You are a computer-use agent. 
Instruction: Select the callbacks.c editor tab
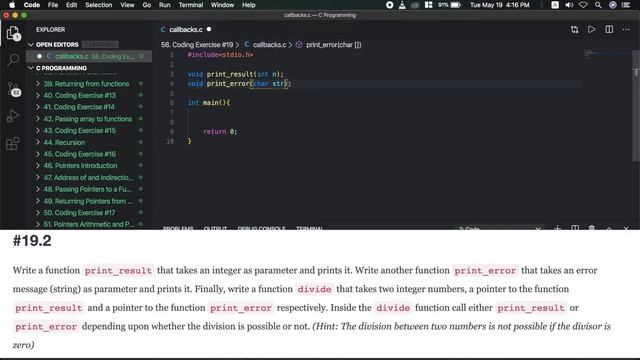(186, 29)
